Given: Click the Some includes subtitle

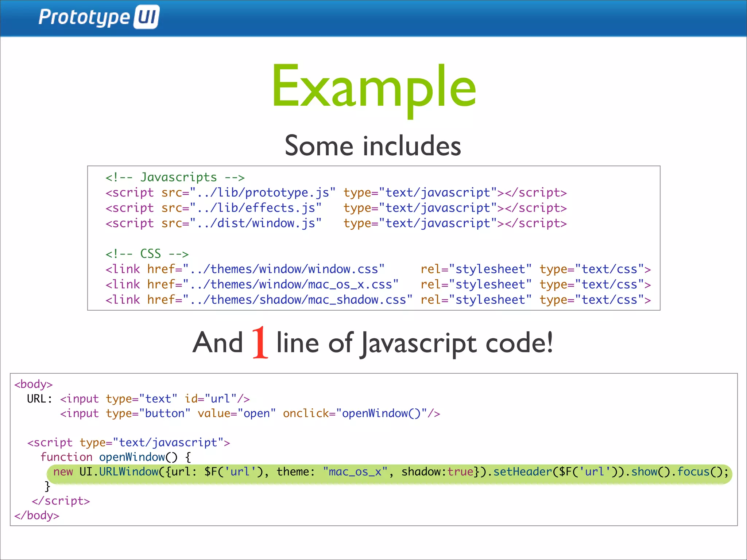Looking at the screenshot, I should tap(373, 146).
